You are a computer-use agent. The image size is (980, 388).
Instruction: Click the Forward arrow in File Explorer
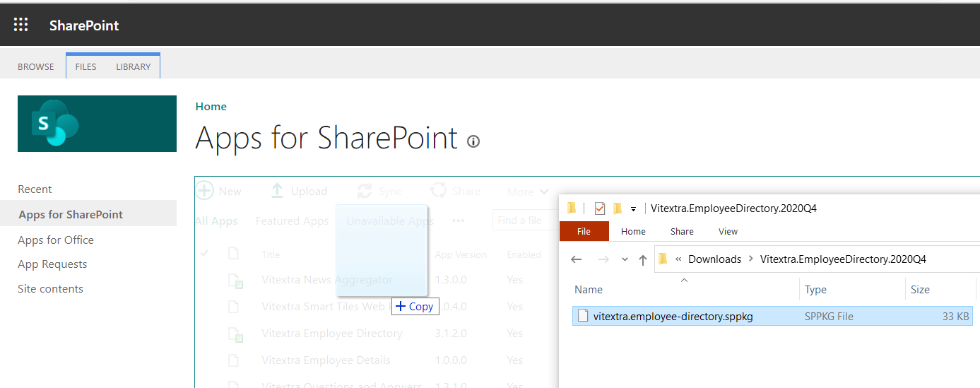pos(603,259)
